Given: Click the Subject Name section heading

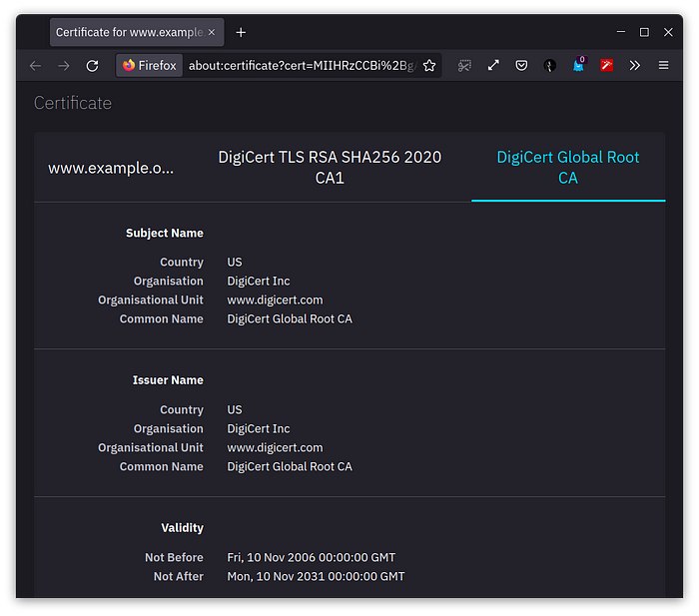Looking at the screenshot, I should click(165, 233).
